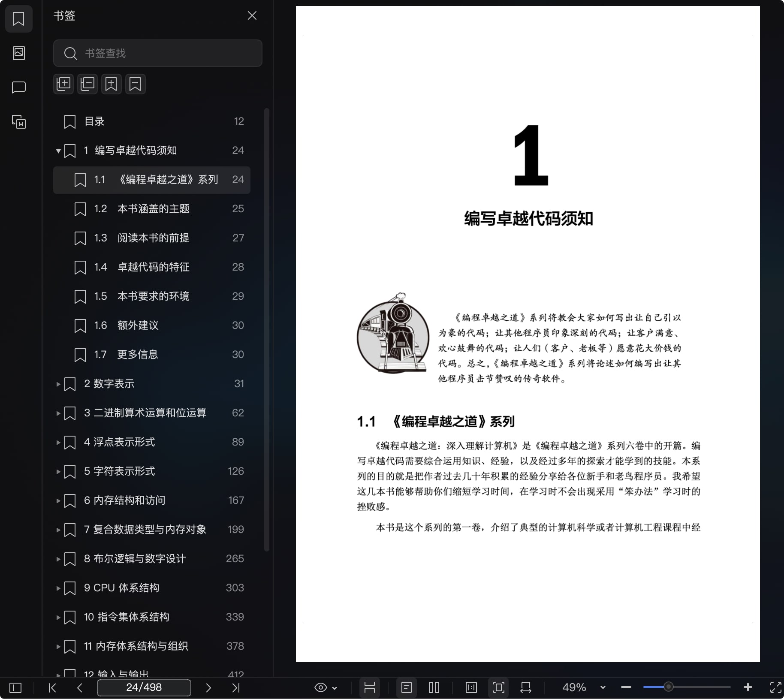
Task: Expand chapter 2 数字表示
Action: click(58, 384)
